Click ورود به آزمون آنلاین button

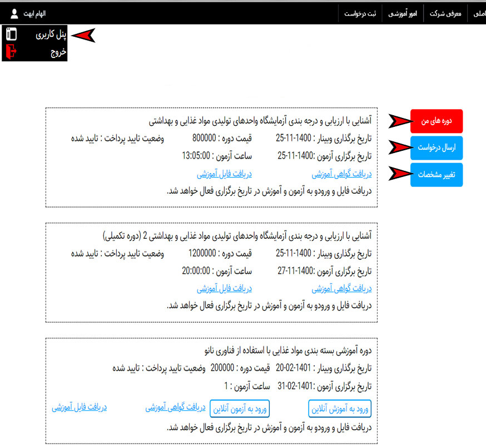240,409
